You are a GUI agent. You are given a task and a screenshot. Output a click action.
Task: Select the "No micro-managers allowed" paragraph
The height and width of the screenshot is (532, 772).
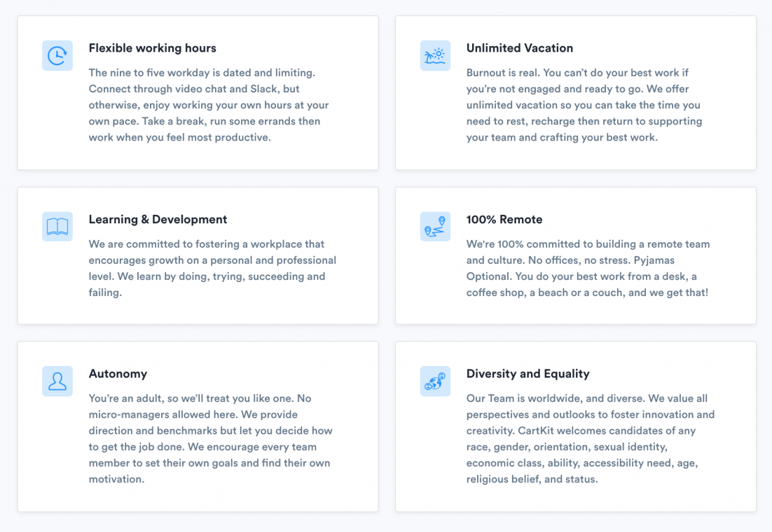(x=210, y=439)
